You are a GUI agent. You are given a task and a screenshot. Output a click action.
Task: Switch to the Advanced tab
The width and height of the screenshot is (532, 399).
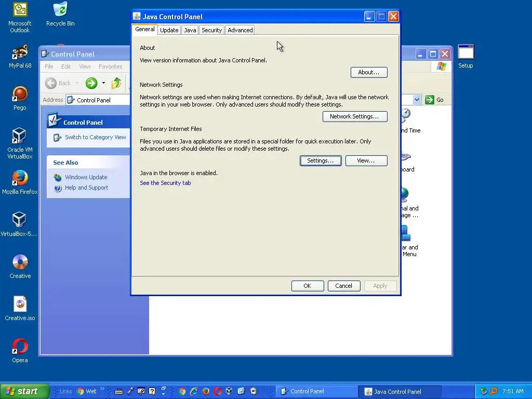(x=240, y=30)
